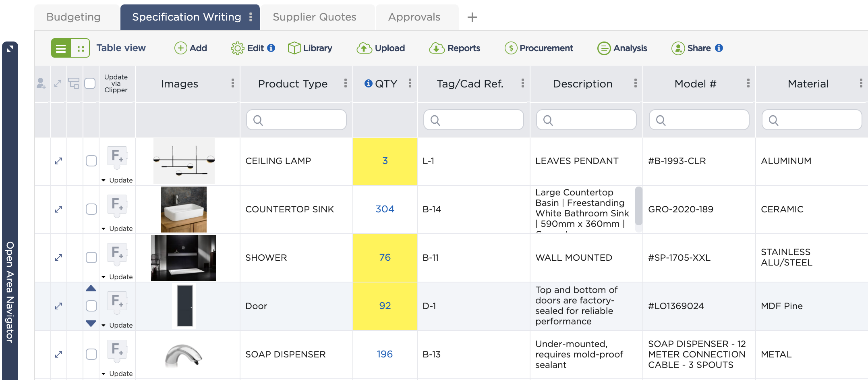
Task: Open the ceiling lamp product image
Action: (184, 161)
